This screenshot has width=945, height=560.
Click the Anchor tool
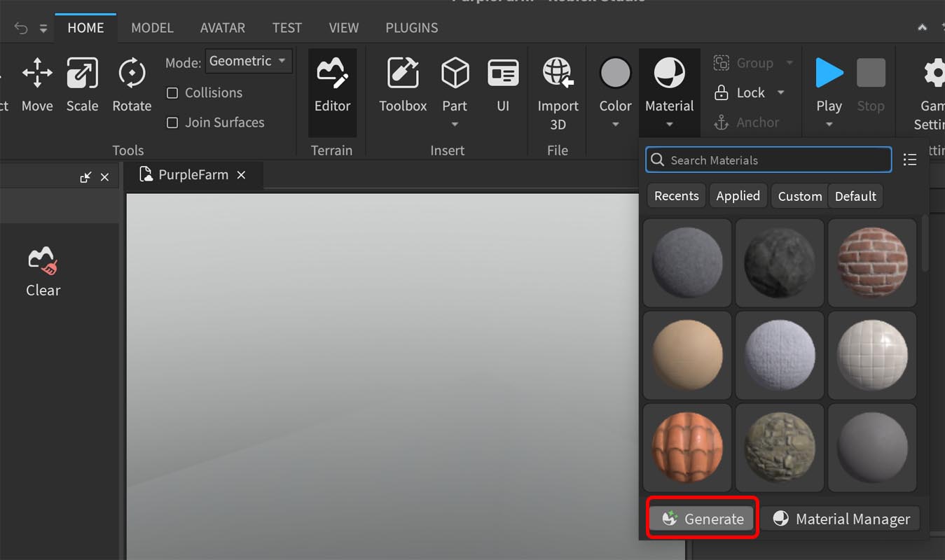(x=746, y=122)
